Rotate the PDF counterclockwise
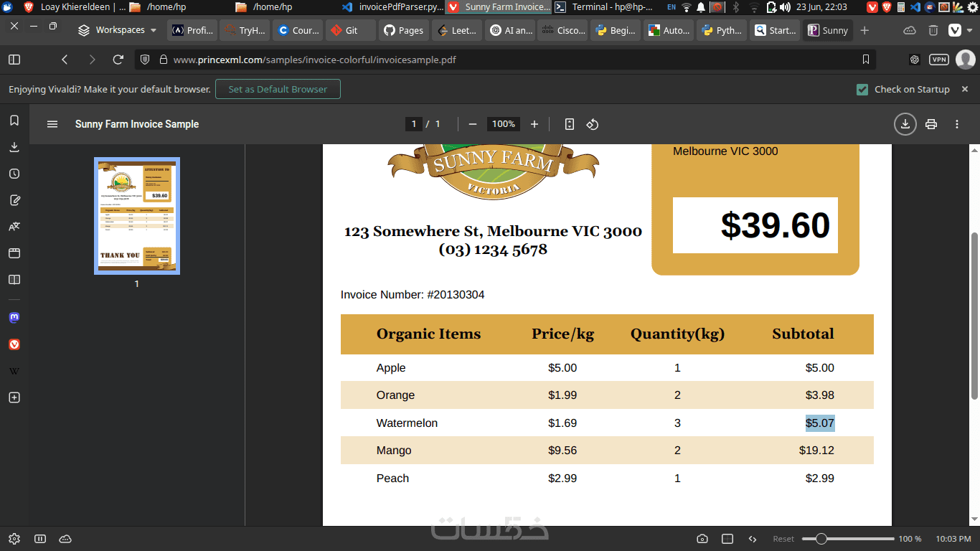The image size is (980, 551). point(593,124)
